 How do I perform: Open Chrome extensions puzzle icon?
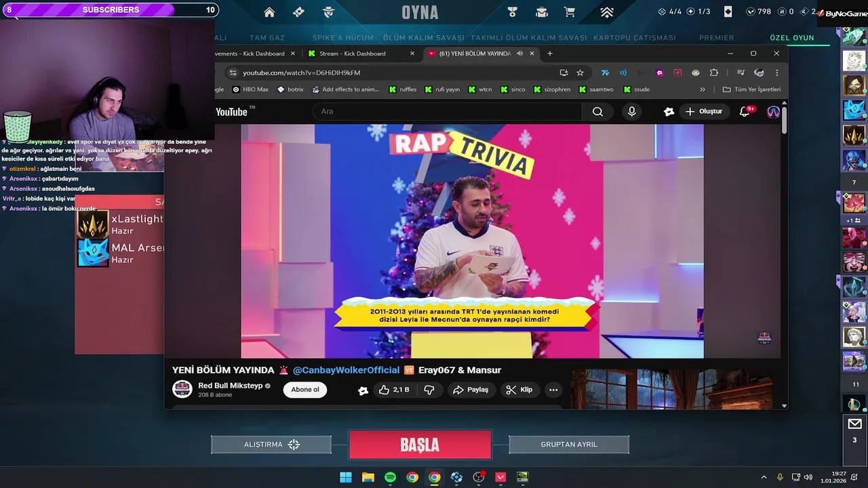(x=714, y=73)
